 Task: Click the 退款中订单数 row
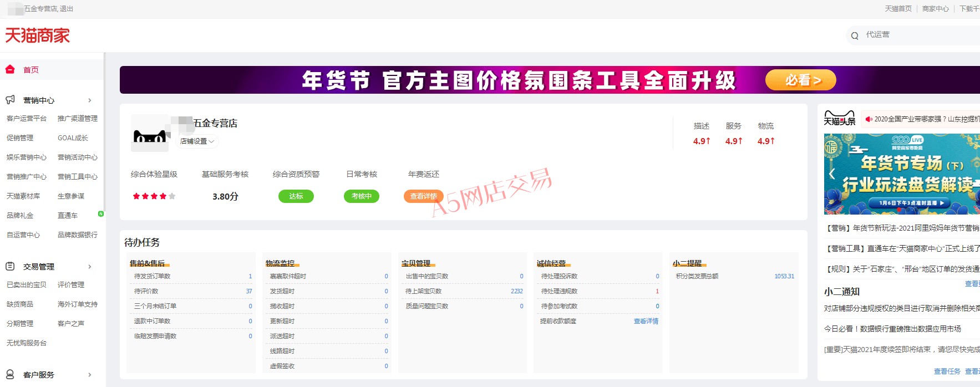point(192,321)
